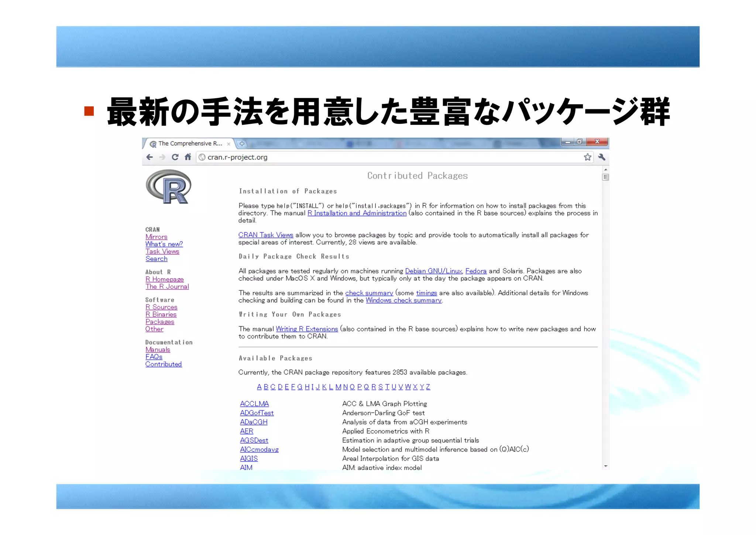Click scrollbar up arrow
Viewport: 756px width, 535px height.
click(x=605, y=169)
